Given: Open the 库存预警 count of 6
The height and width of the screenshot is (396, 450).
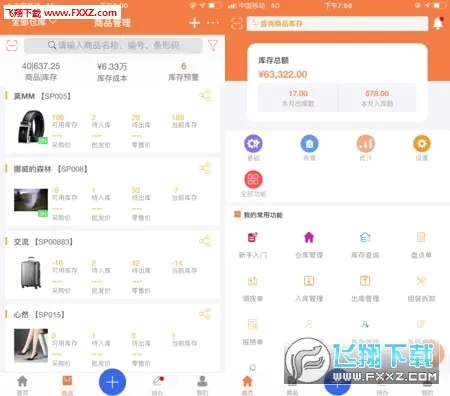Looking at the screenshot, I should 183,71.
